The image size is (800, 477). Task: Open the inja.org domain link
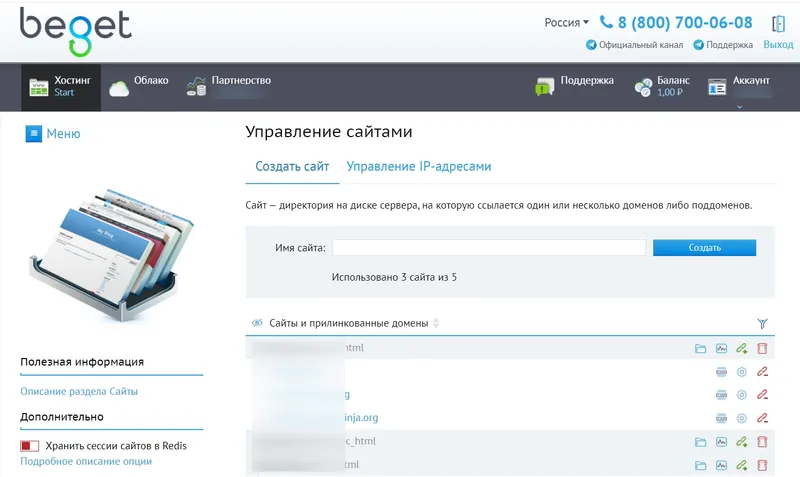pos(361,417)
